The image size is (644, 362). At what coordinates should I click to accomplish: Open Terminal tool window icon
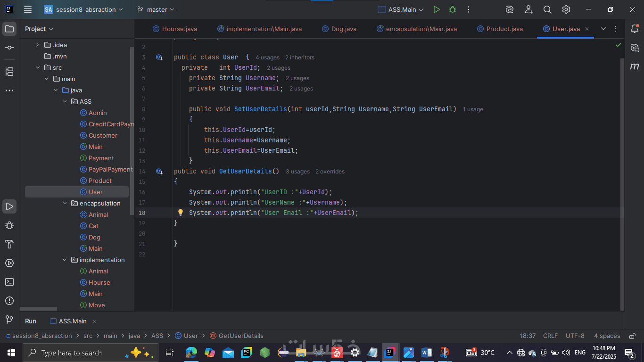9,282
